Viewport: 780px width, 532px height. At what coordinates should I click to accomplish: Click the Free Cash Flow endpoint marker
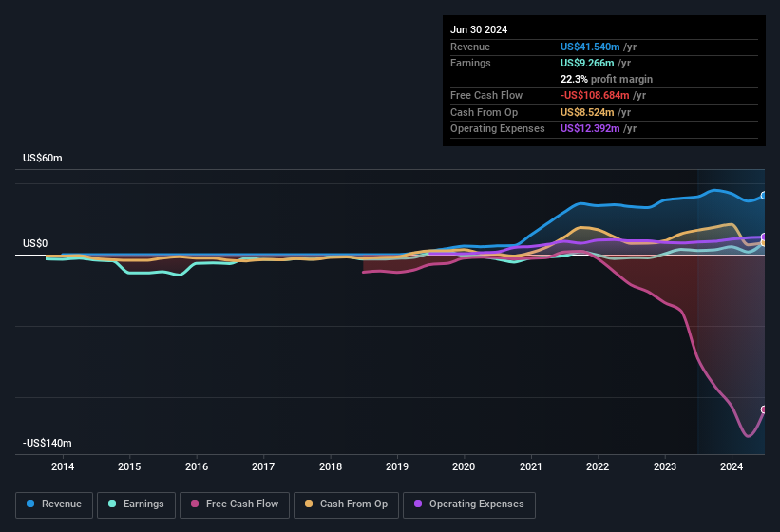(764, 409)
